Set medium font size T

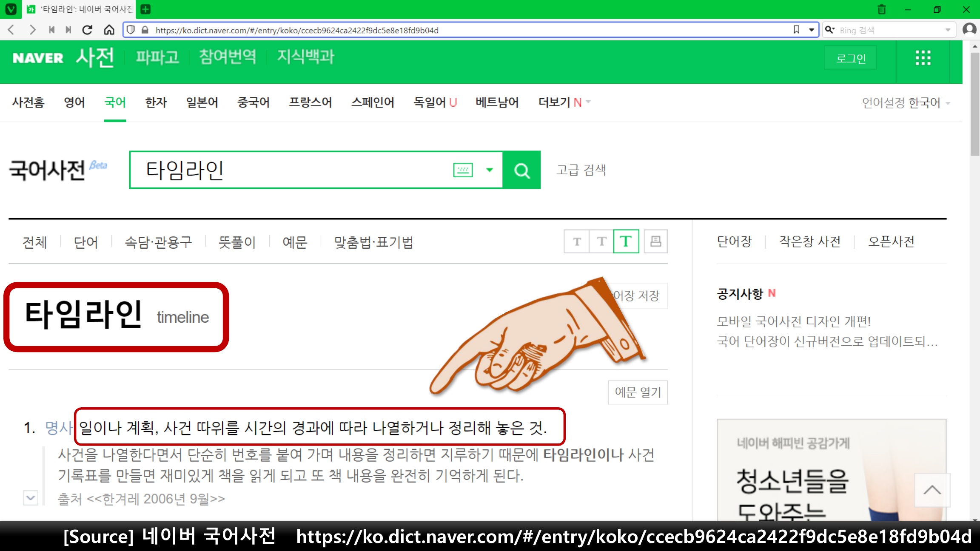(601, 242)
